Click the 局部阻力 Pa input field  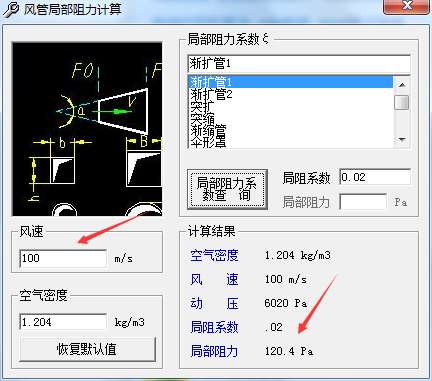(x=363, y=202)
